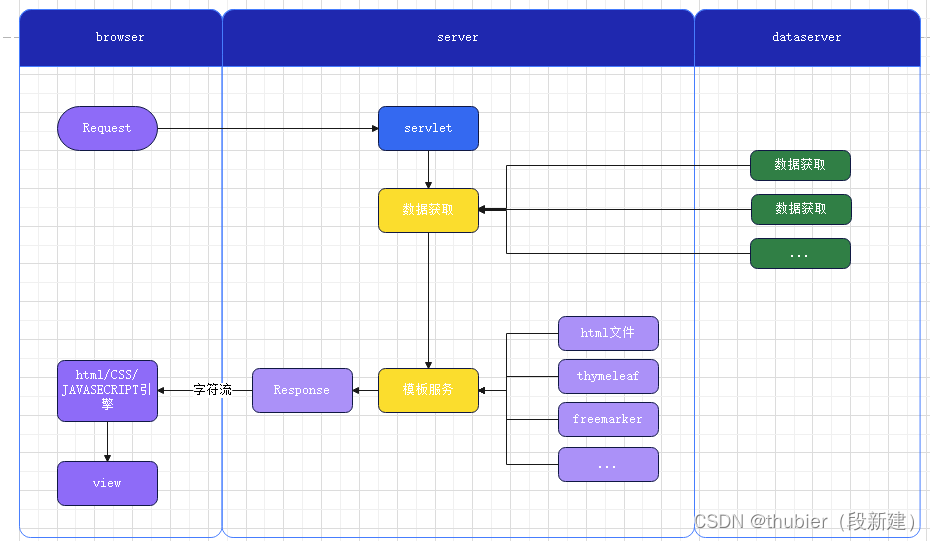
Task: Select the blue servlet node
Action: tap(428, 128)
